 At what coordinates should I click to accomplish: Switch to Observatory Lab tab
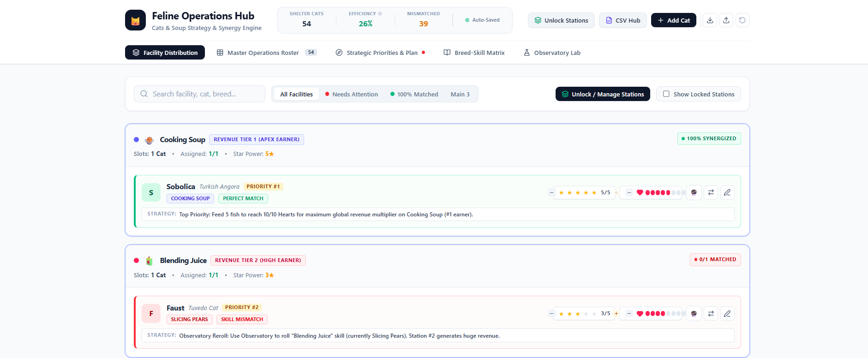tap(552, 53)
